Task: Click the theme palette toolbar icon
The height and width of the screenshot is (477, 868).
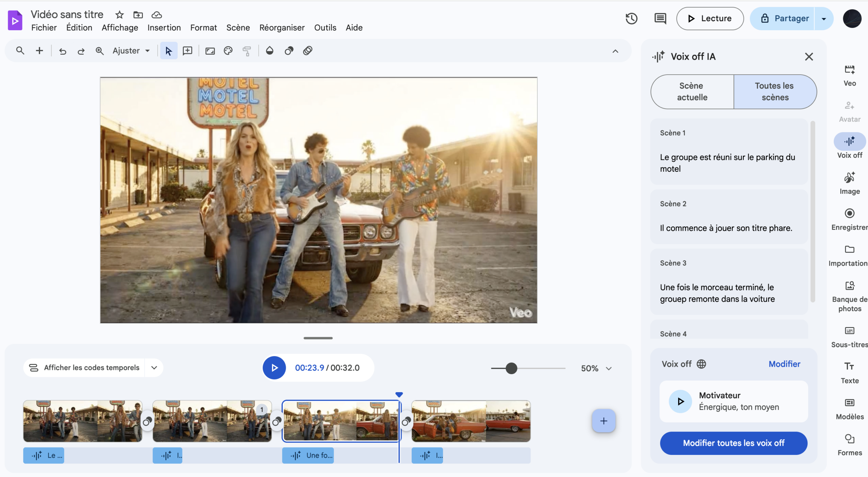Action: point(228,51)
